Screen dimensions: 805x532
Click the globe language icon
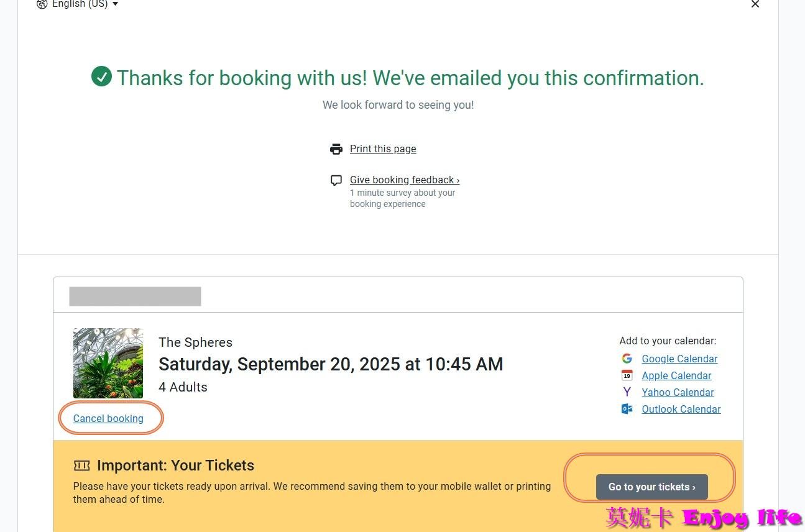[x=42, y=4]
